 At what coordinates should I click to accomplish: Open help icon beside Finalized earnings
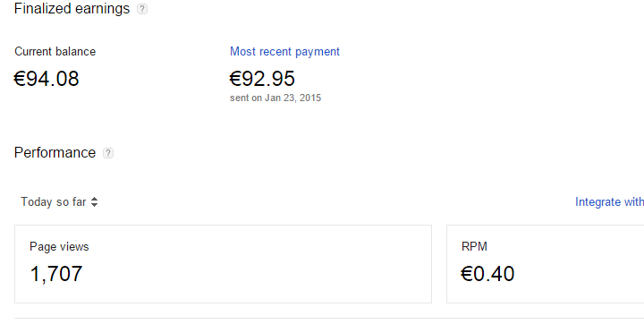coord(142,9)
